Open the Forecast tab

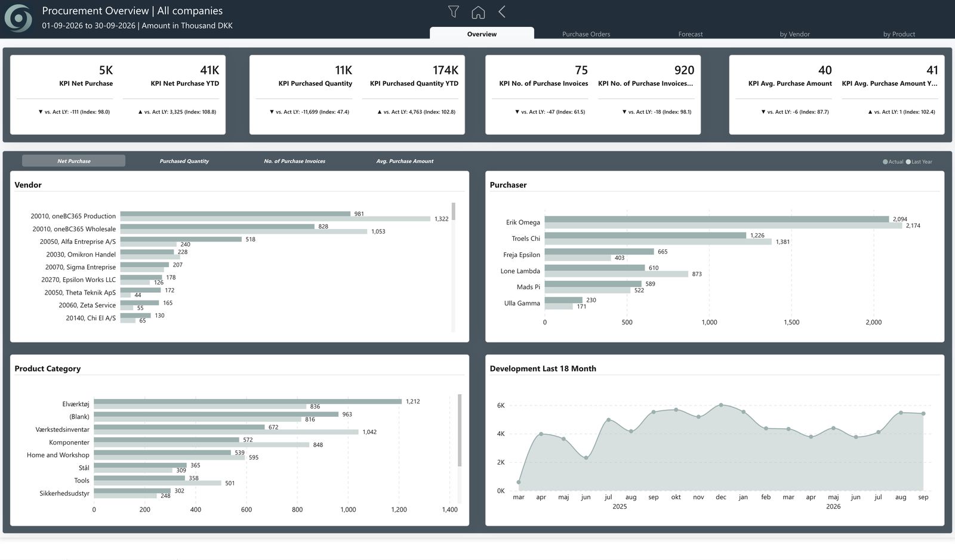coord(691,34)
